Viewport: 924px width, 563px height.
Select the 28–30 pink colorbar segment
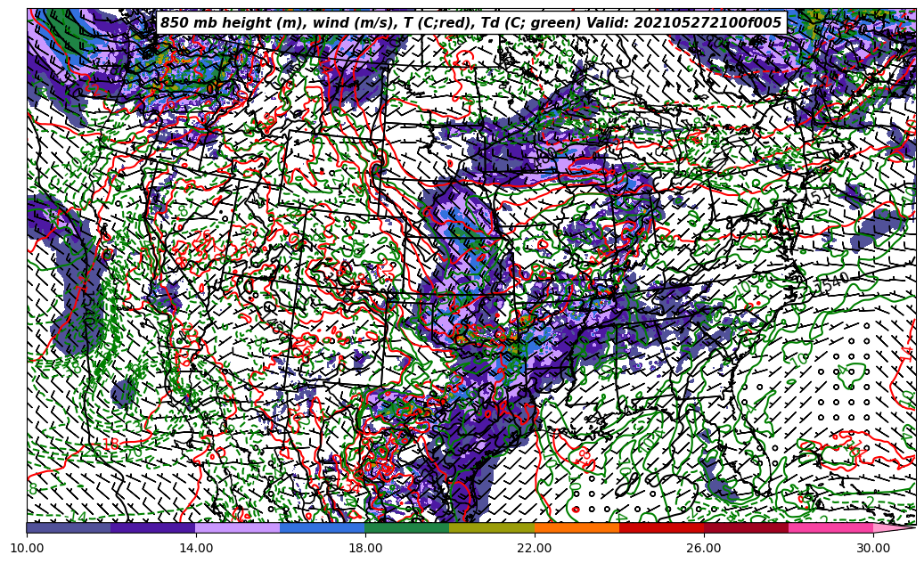click(831, 527)
